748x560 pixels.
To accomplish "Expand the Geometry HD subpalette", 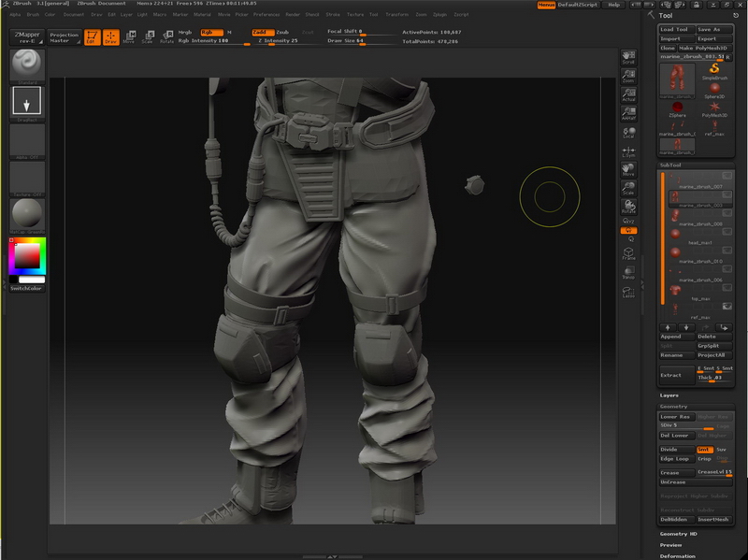I will coord(679,534).
